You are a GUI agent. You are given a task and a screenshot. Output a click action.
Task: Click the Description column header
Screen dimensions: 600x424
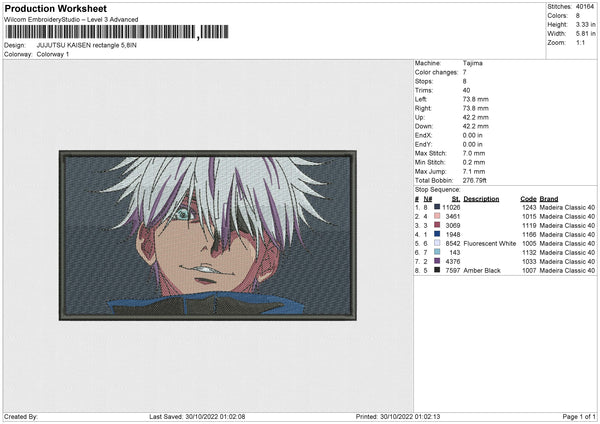tap(481, 198)
